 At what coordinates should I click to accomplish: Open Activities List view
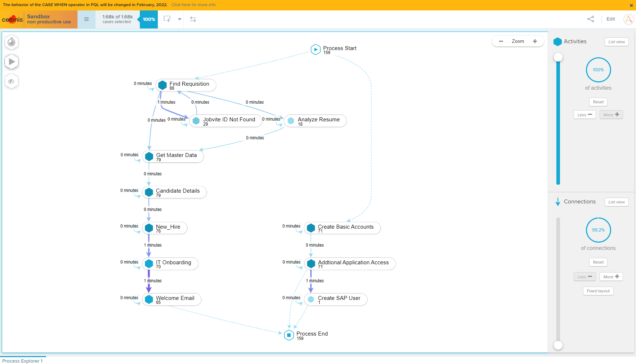coord(617,42)
